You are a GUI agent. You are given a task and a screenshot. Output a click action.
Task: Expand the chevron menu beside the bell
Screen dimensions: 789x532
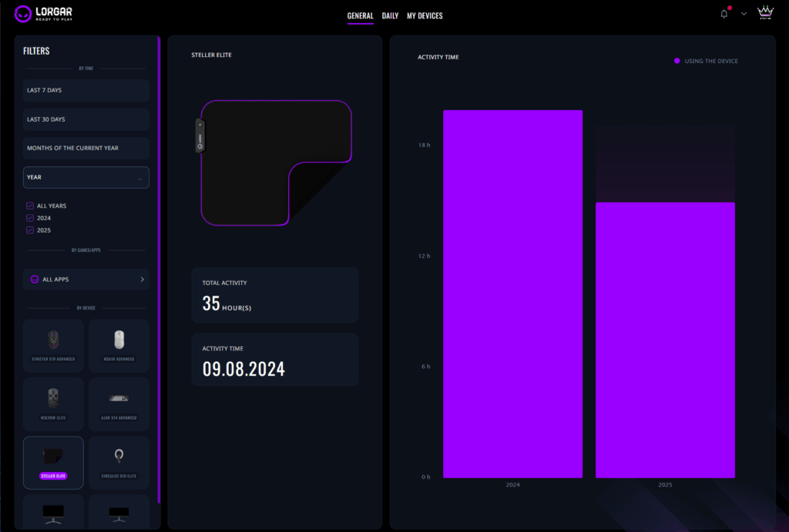point(744,14)
